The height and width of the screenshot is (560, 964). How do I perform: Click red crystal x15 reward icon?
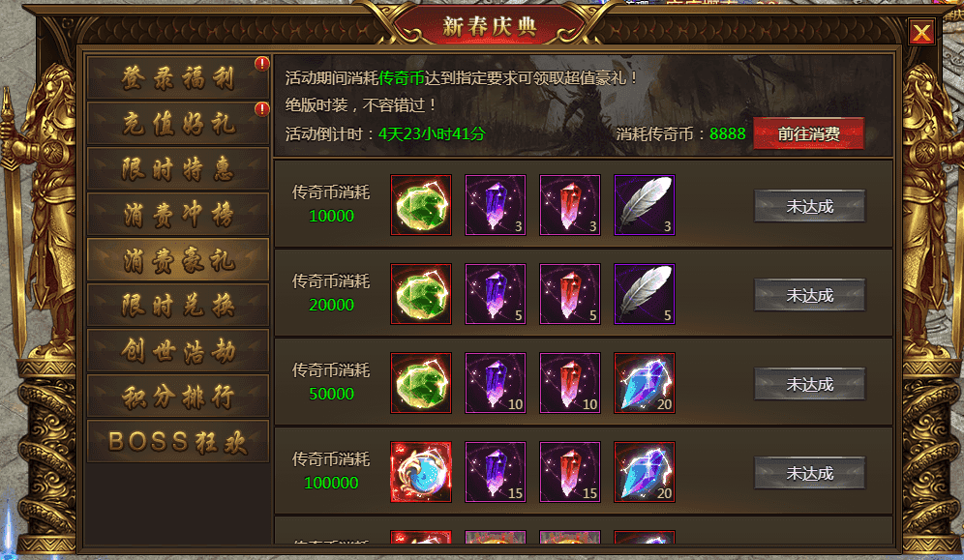(x=570, y=472)
